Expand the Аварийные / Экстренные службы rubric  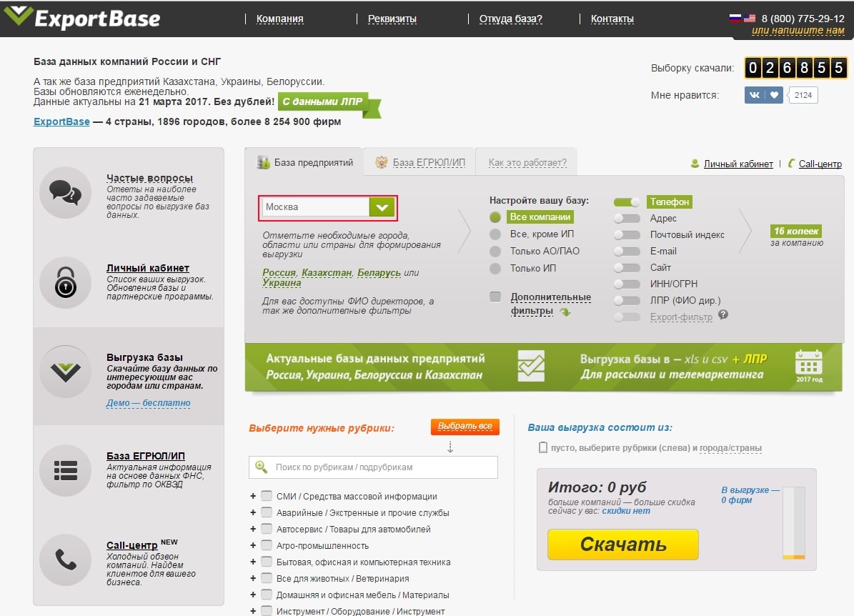pos(253,512)
